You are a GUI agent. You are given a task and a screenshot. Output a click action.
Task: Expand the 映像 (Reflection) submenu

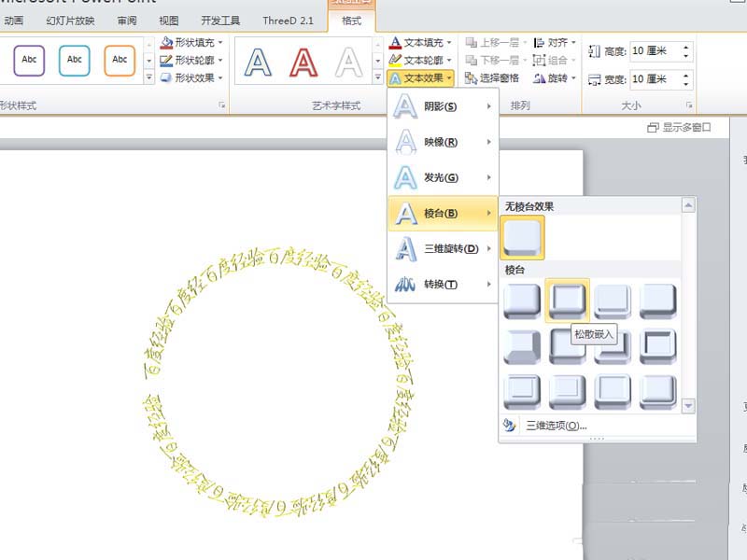point(439,142)
